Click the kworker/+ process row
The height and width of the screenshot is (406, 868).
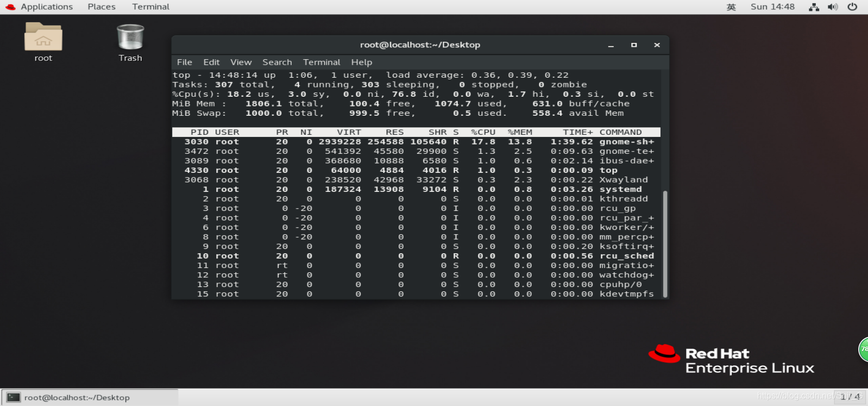pyautogui.click(x=416, y=228)
